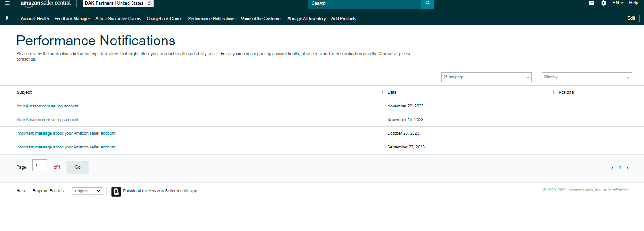This screenshot has width=644, height=231.
Task: Click into the Search input field
Action: point(365,3)
